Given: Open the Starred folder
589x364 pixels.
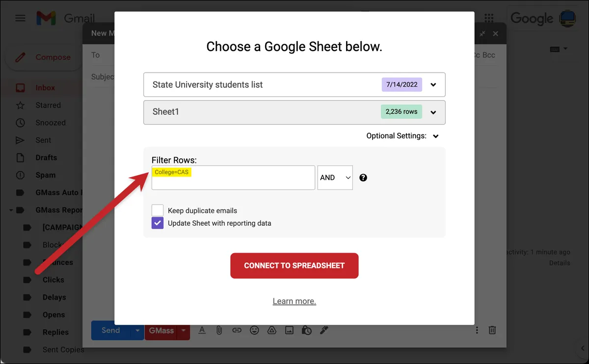Looking at the screenshot, I should click(48, 105).
